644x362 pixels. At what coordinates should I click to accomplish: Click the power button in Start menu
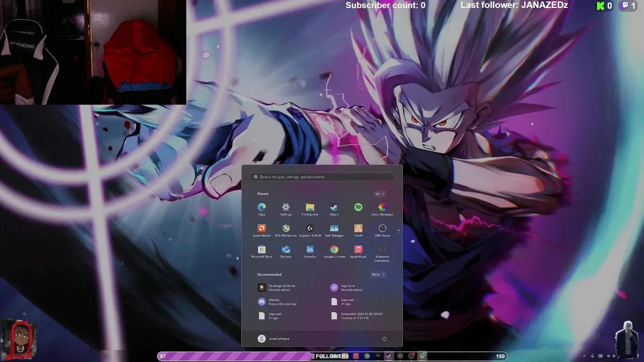pyautogui.click(x=384, y=338)
